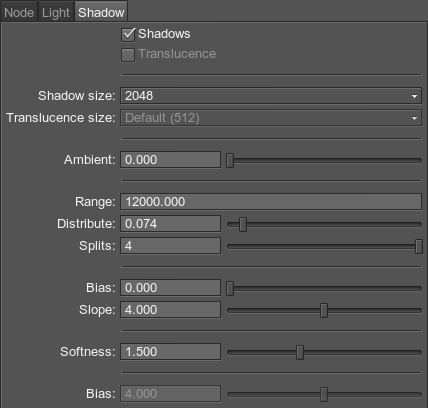The width and height of the screenshot is (428, 408).
Task: Click the Distribute slider handle
Action: (243, 224)
